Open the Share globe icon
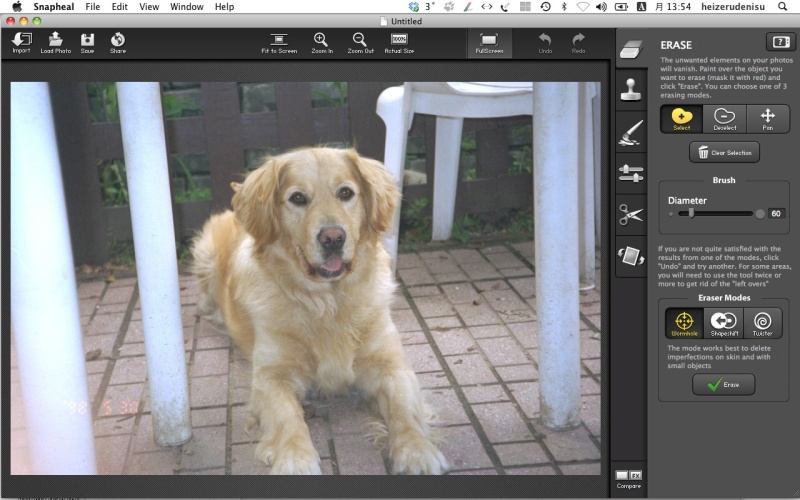This screenshot has height=500, width=800. (118, 42)
